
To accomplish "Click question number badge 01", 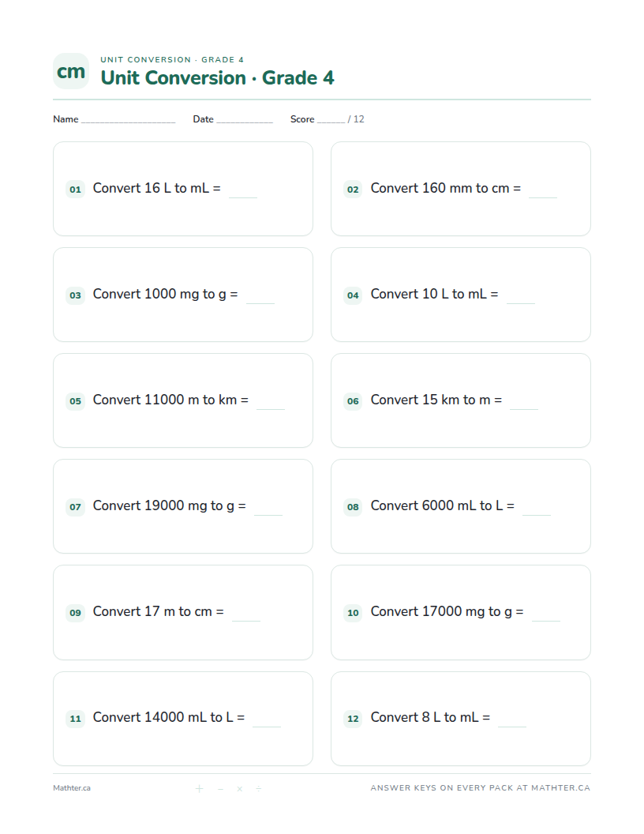I will (75, 189).
